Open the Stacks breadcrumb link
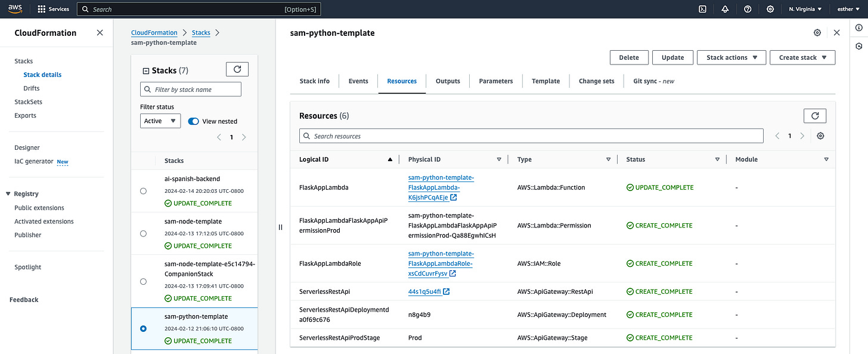Screen dimensions: 868x354 tap(201, 33)
